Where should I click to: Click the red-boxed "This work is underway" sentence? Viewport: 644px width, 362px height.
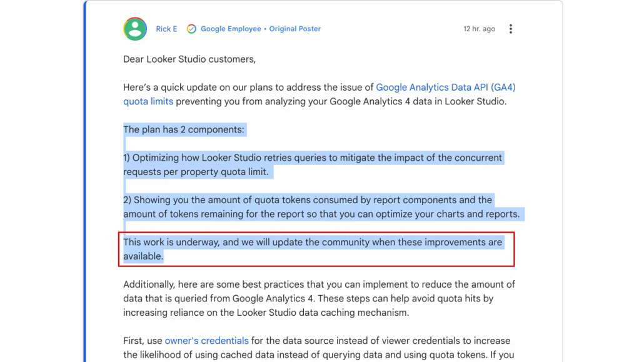(313, 242)
